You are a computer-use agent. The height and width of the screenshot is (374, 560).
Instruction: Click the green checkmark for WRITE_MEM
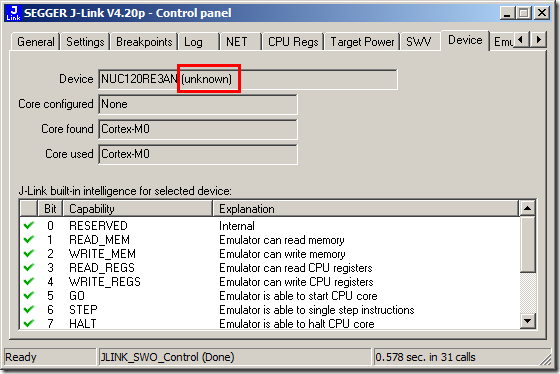coord(29,253)
